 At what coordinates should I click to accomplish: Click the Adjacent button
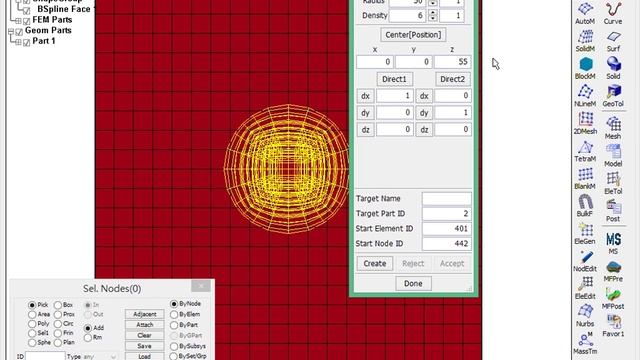tap(144, 314)
